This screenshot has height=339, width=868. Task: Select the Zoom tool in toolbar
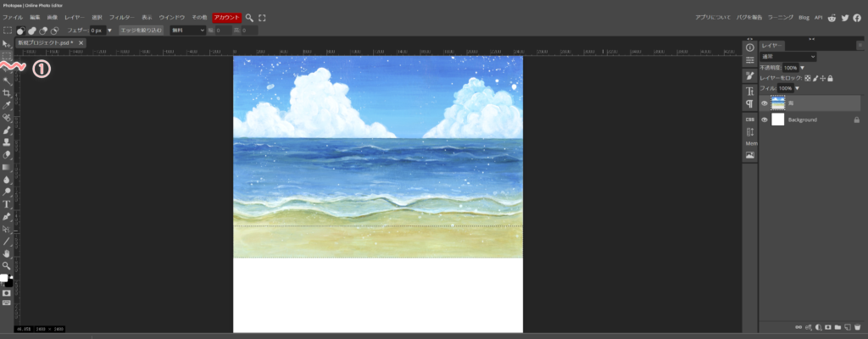(7, 265)
